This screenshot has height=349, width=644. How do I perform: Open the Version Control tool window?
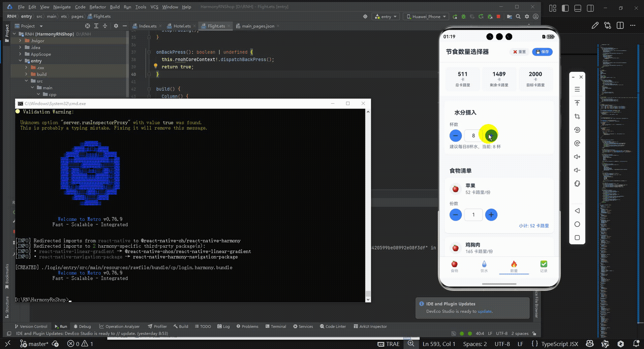31,326
